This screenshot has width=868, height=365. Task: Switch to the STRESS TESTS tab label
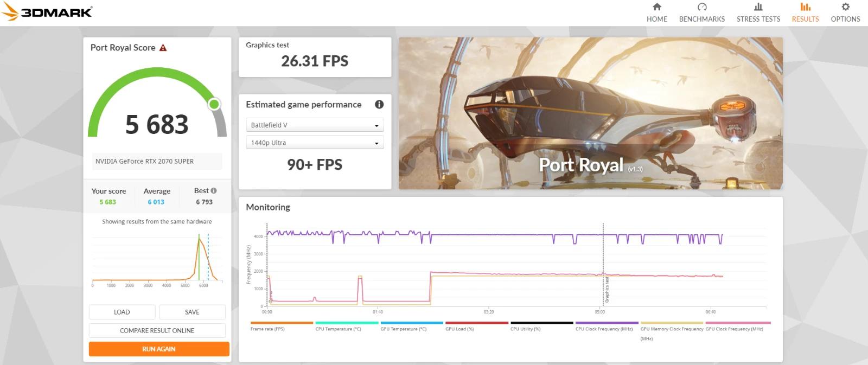pos(758,19)
